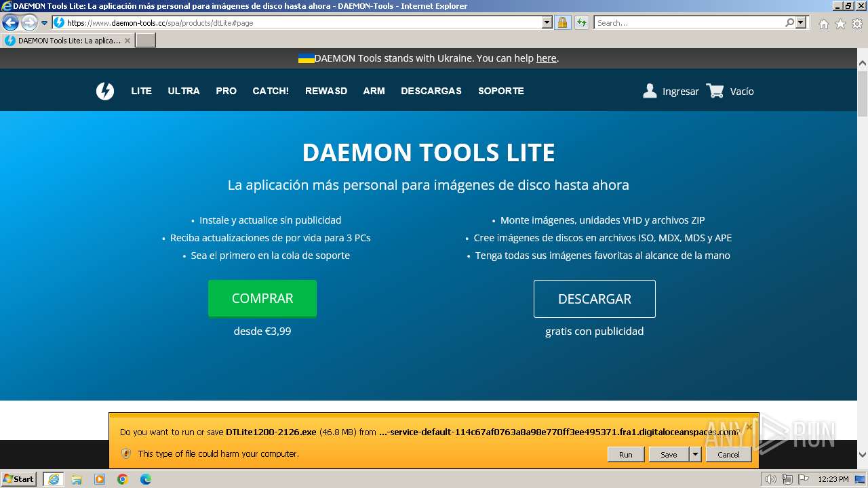Click the page scrollbar down arrow

point(863,455)
